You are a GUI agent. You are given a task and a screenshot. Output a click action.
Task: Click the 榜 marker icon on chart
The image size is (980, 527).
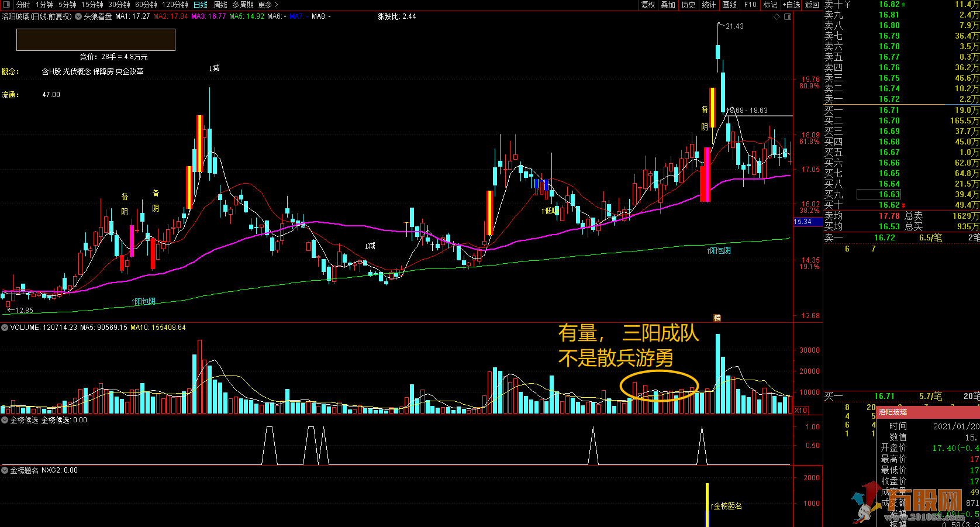[717, 318]
